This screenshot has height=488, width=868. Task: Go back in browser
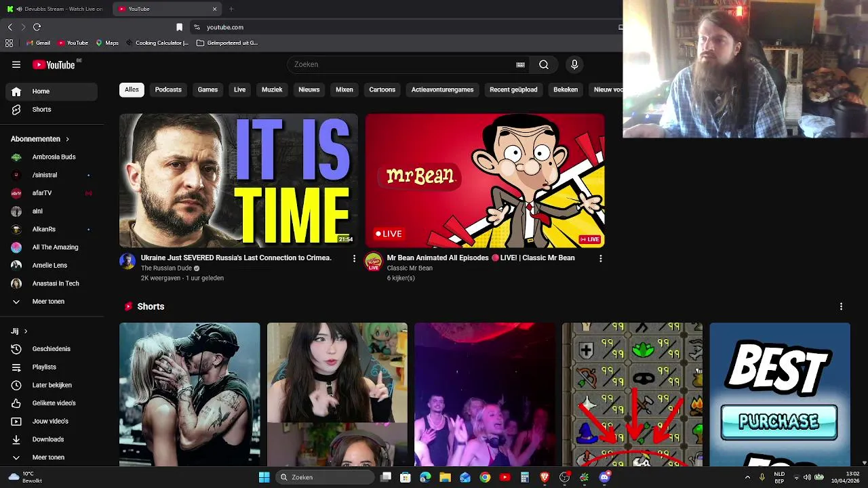(9, 27)
